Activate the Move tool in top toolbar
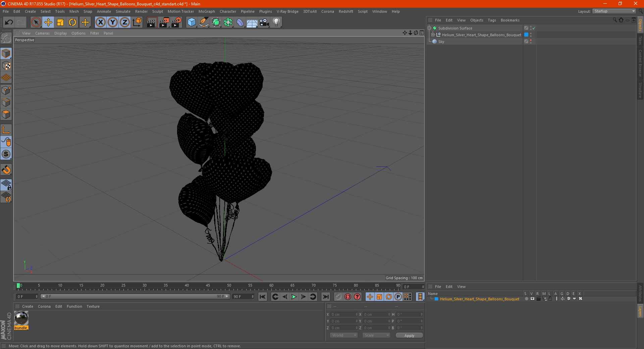The width and height of the screenshot is (644, 349). (48, 22)
